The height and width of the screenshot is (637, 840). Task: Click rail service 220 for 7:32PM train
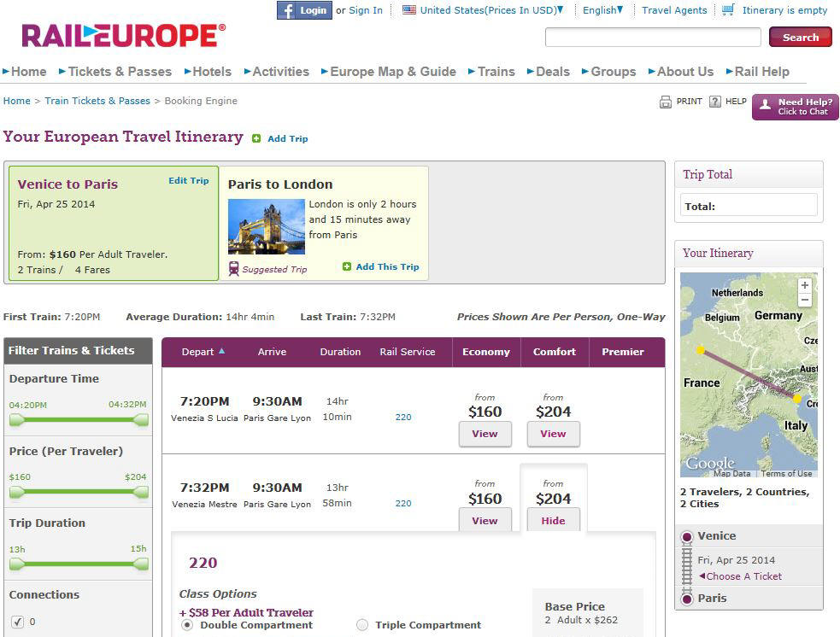pyautogui.click(x=403, y=503)
